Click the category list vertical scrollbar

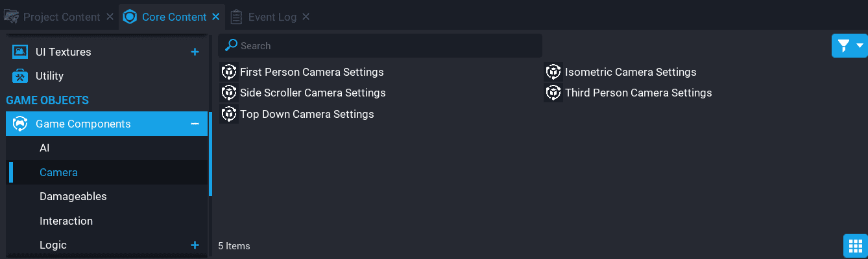(x=210, y=155)
